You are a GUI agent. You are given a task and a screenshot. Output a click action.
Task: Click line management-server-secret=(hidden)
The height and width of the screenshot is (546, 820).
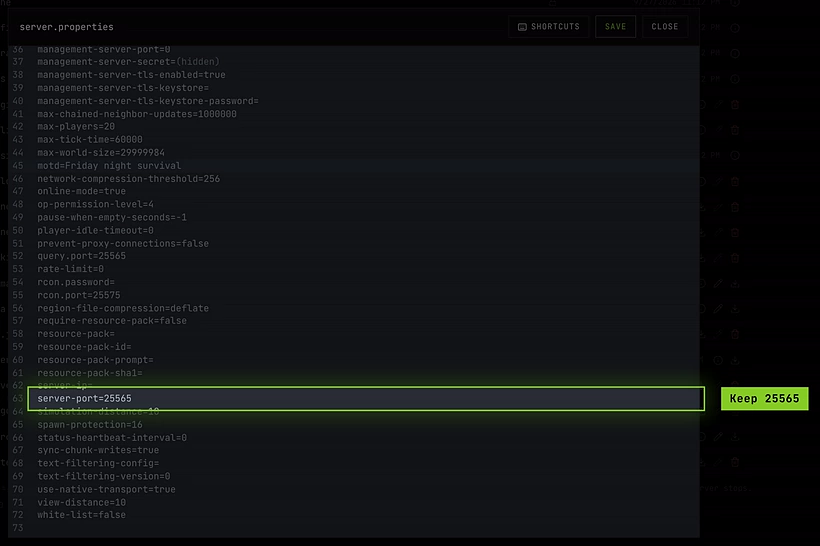(x=128, y=62)
